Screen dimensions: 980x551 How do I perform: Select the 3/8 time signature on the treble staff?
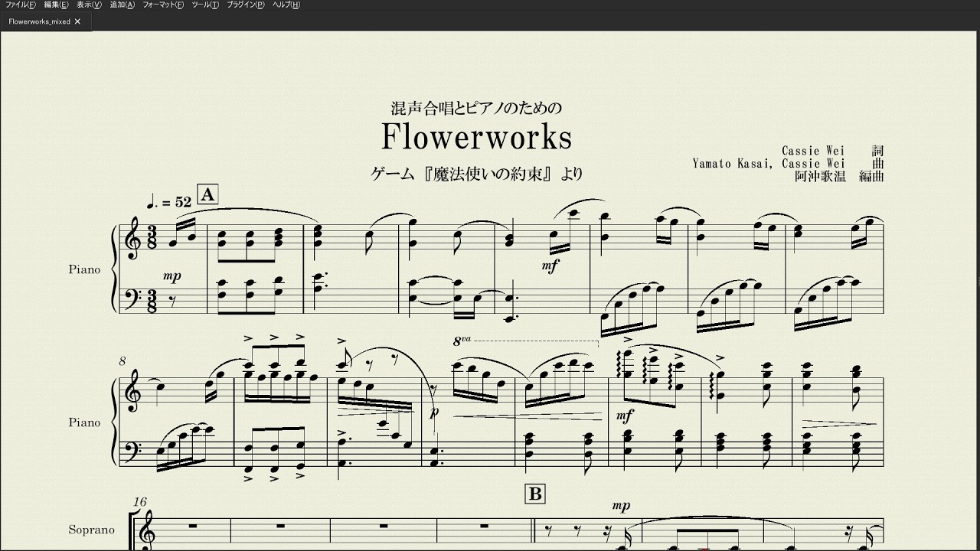[152, 238]
